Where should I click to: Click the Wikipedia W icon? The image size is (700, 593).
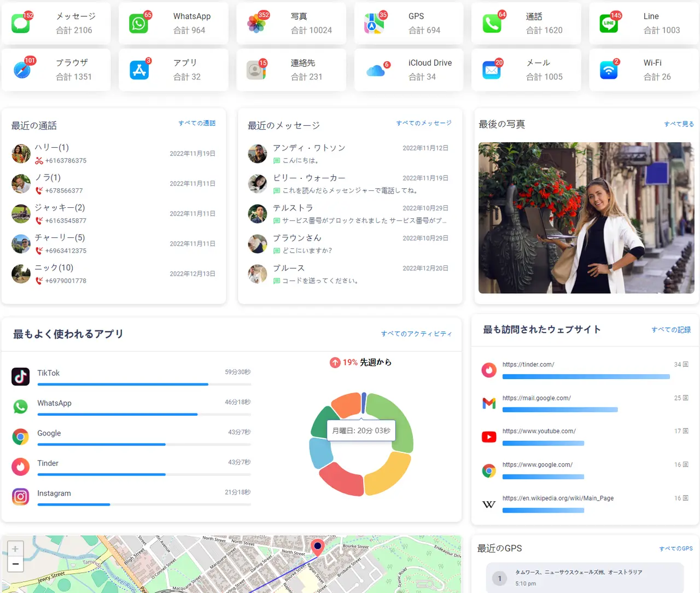489,504
